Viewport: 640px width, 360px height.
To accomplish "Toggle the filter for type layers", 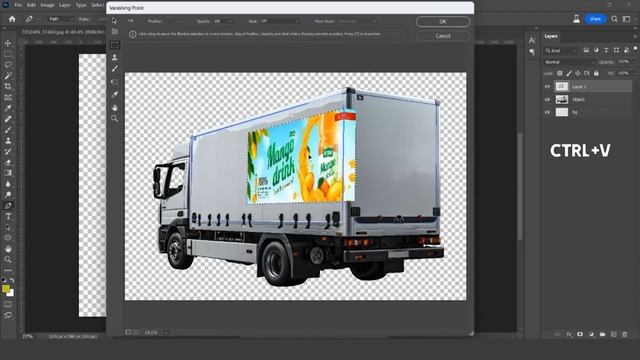I will [606, 50].
